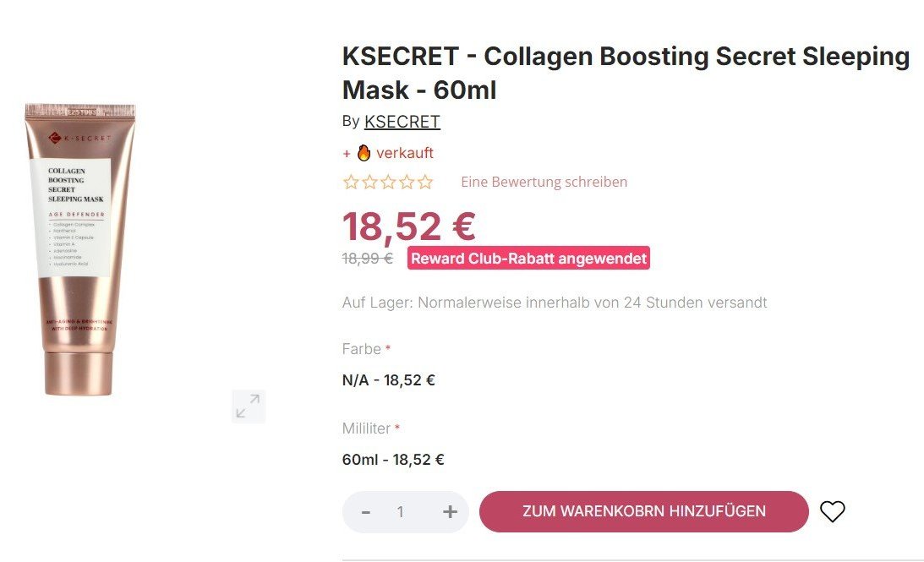Click the Collagen Boosting Secret Sleeping Mask title

pos(626,73)
